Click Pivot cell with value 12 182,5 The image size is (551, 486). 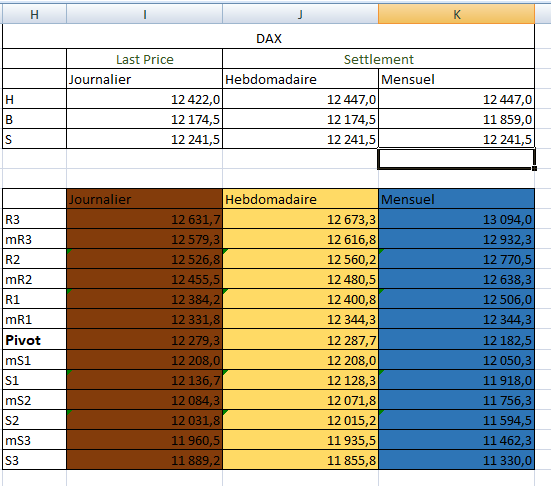pos(456,339)
